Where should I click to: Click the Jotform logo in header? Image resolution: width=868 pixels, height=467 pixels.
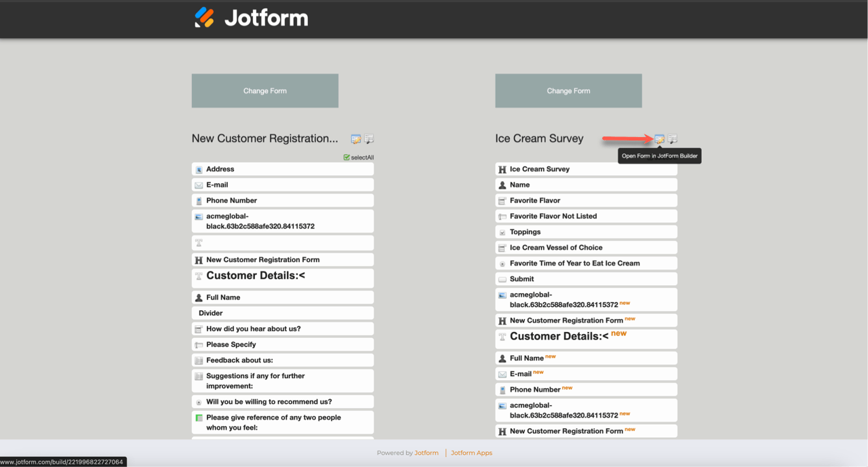tap(251, 18)
